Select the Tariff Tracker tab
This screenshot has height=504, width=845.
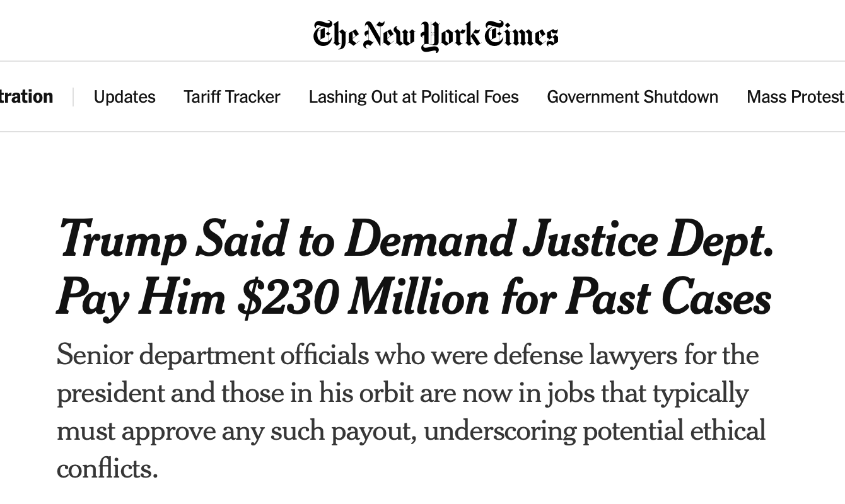(232, 97)
